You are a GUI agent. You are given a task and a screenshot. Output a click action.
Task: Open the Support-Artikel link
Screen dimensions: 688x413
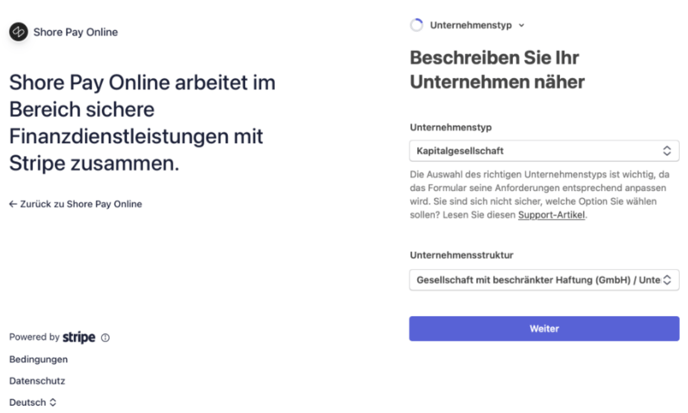pyautogui.click(x=551, y=215)
